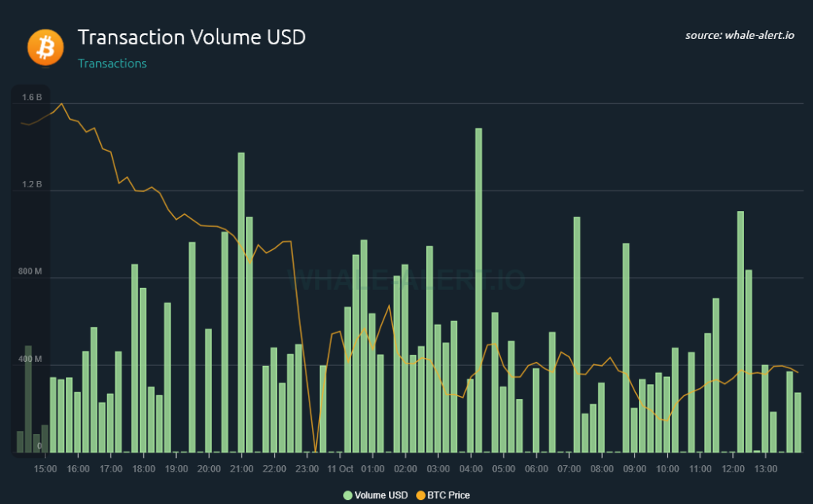Viewport: 813px width, 504px height.
Task: Click the 800 M y-axis label
Action: click(x=31, y=272)
